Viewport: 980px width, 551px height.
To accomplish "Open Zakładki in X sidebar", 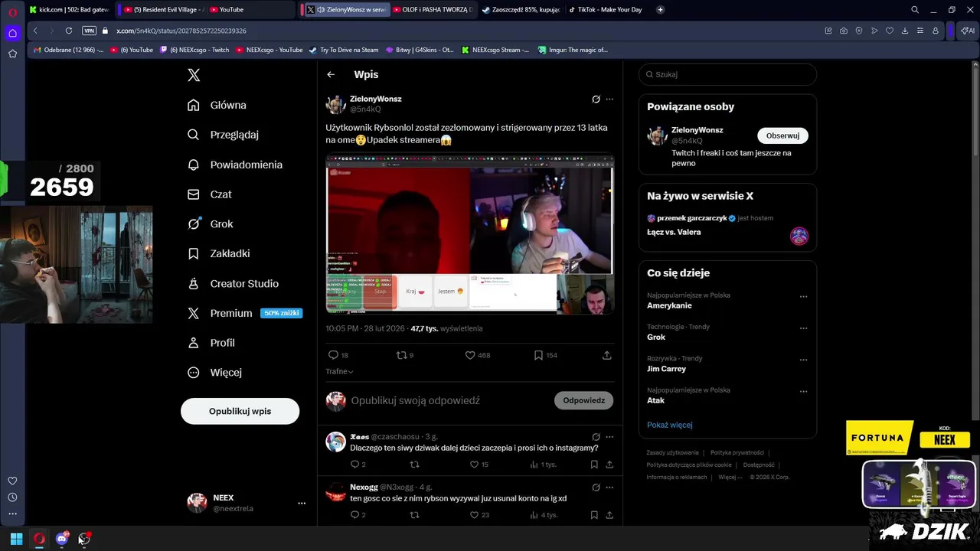I will [x=220, y=253].
